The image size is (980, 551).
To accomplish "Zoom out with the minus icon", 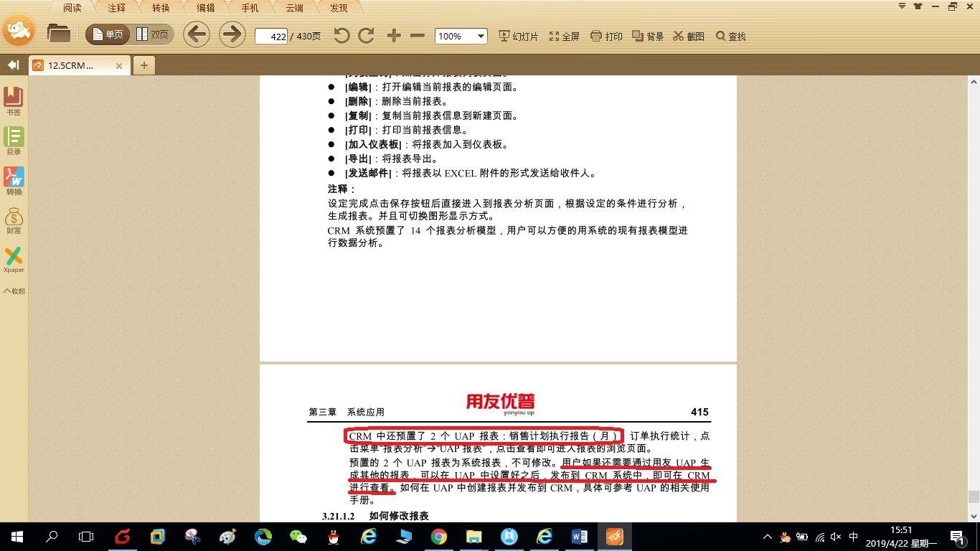I will 418,36.
